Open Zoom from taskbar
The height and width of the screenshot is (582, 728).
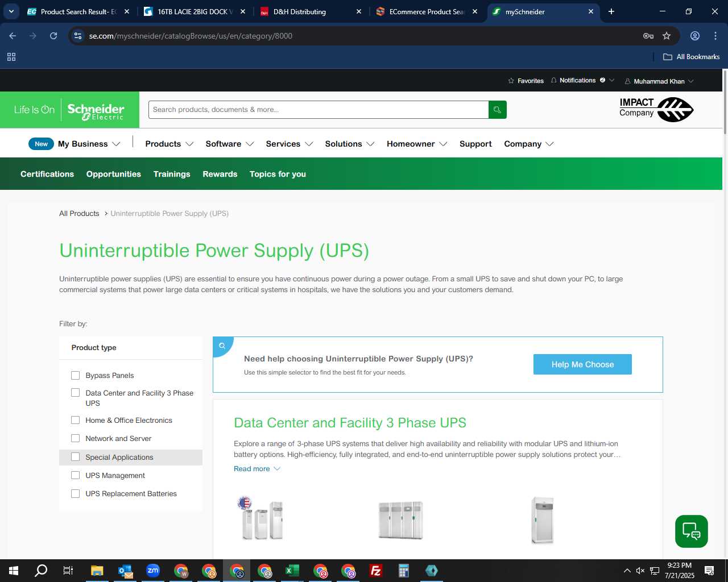pos(152,571)
